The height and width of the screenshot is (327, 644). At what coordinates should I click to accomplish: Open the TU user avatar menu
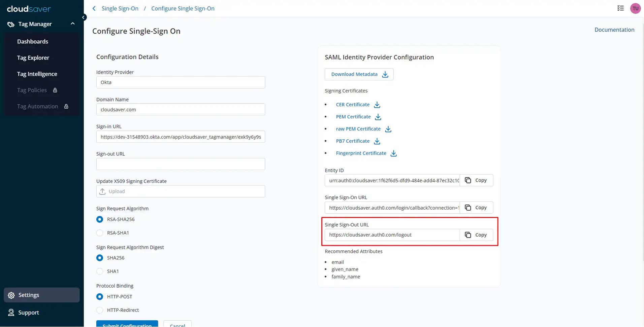point(635,8)
